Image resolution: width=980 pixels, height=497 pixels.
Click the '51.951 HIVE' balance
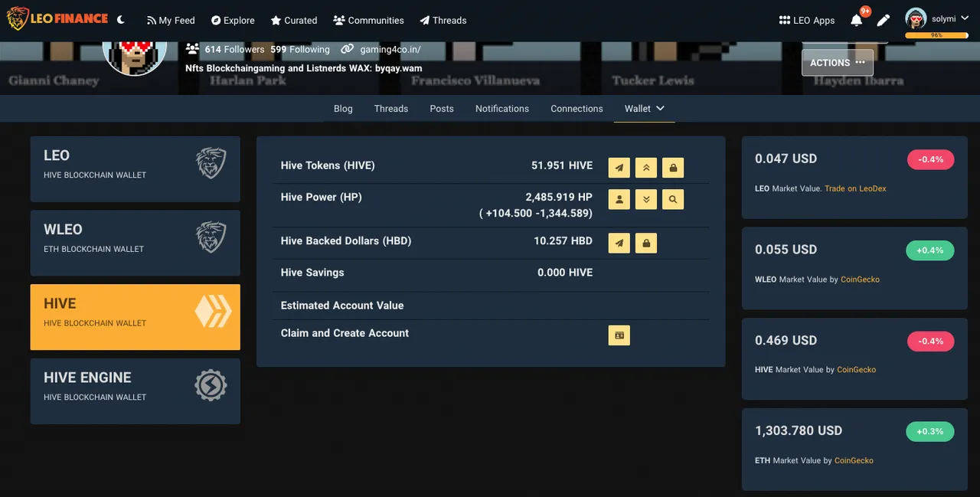click(x=562, y=165)
